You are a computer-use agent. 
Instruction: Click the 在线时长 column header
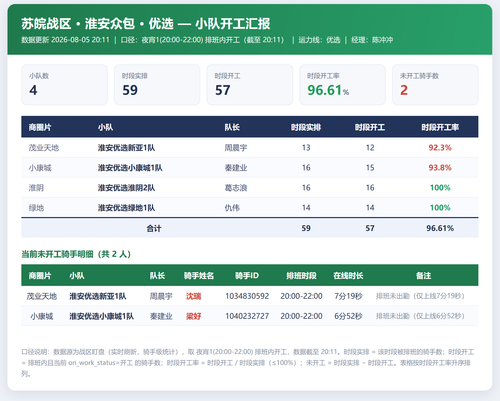pyautogui.click(x=348, y=276)
